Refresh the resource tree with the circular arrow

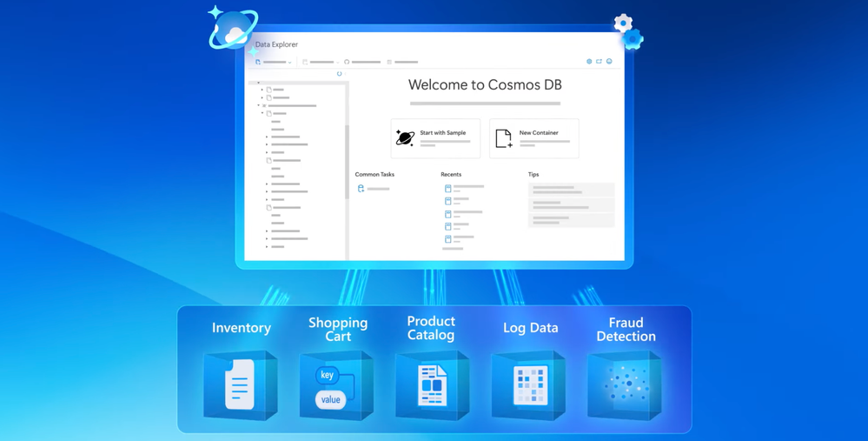tap(340, 74)
